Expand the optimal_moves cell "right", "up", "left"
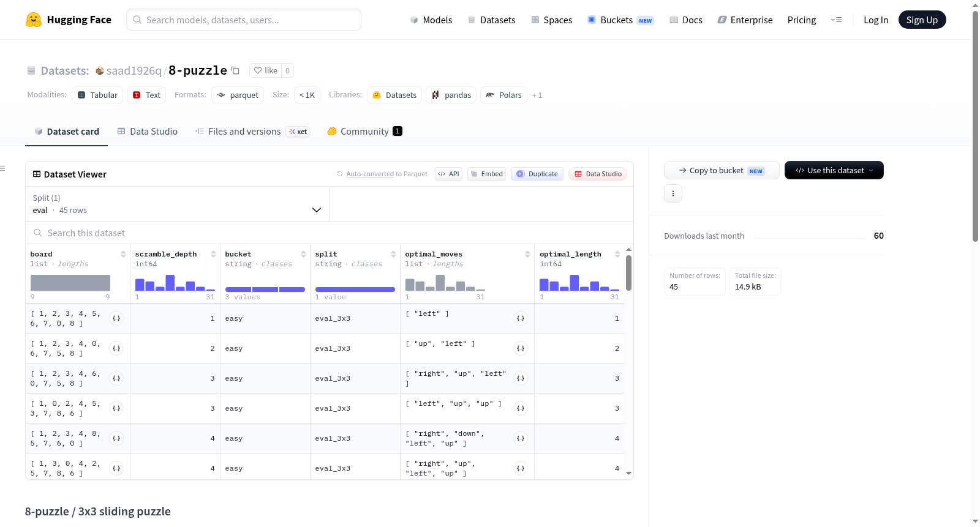980x527 pixels. pyautogui.click(x=521, y=378)
